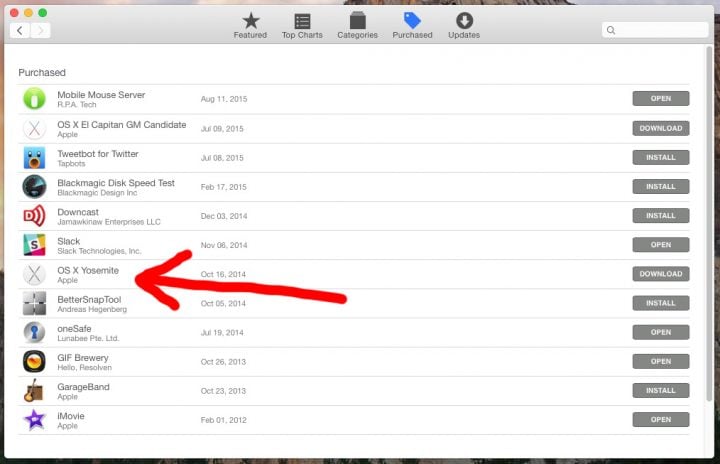Click developer 'Jamawkinaw Enterprises LLC'
Viewport: 720px width, 464px height.
pyautogui.click(x=109, y=222)
